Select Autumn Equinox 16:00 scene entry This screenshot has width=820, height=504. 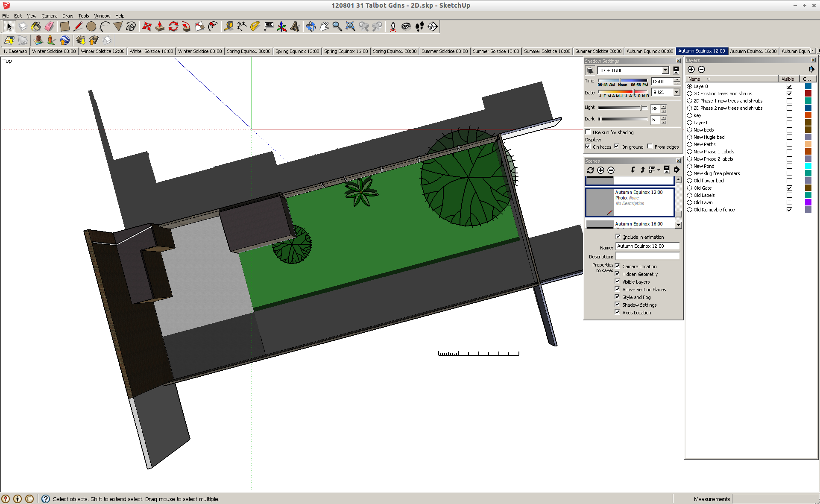click(638, 224)
